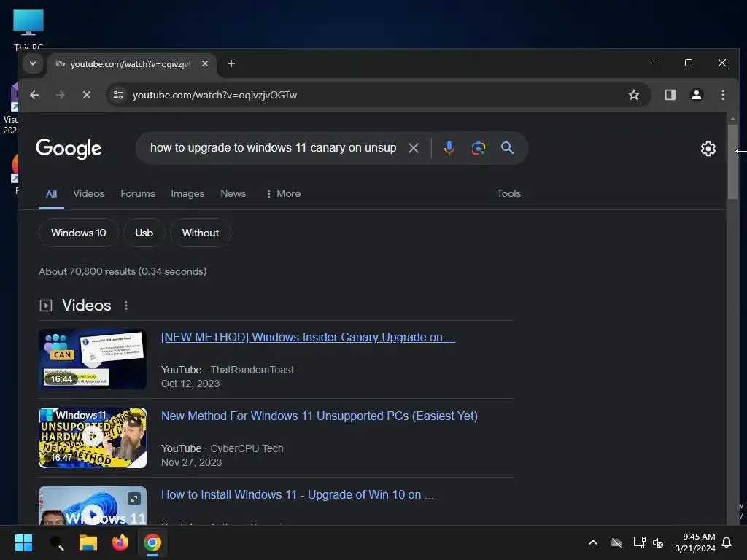Select This PC desktop icon
This screenshot has height=560, width=747.
tap(28, 28)
